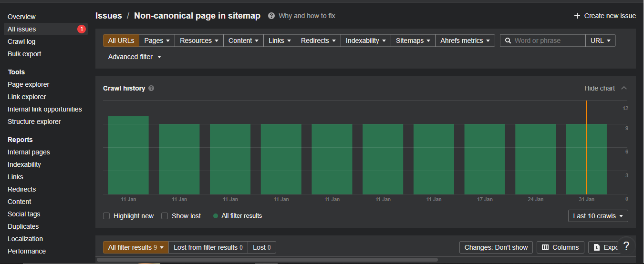Open Link explorer tool
The height and width of the screenshot is (264, 644).
[x=27, y=97]
